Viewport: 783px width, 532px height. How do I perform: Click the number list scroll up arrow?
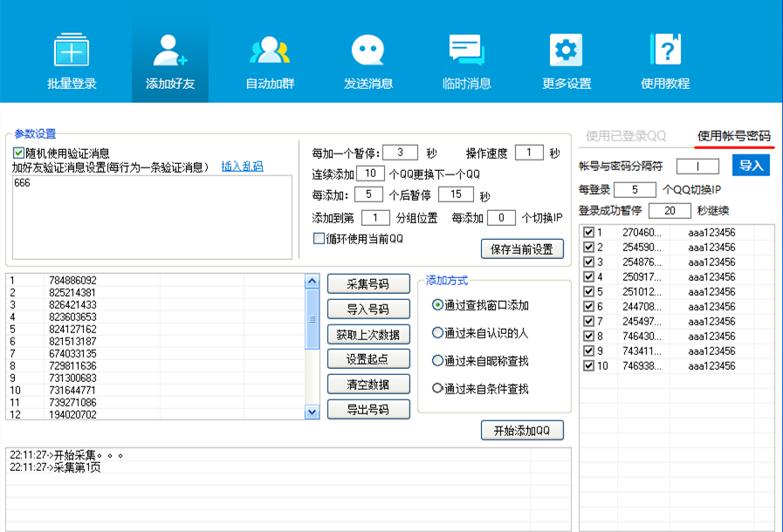(313, 281)
